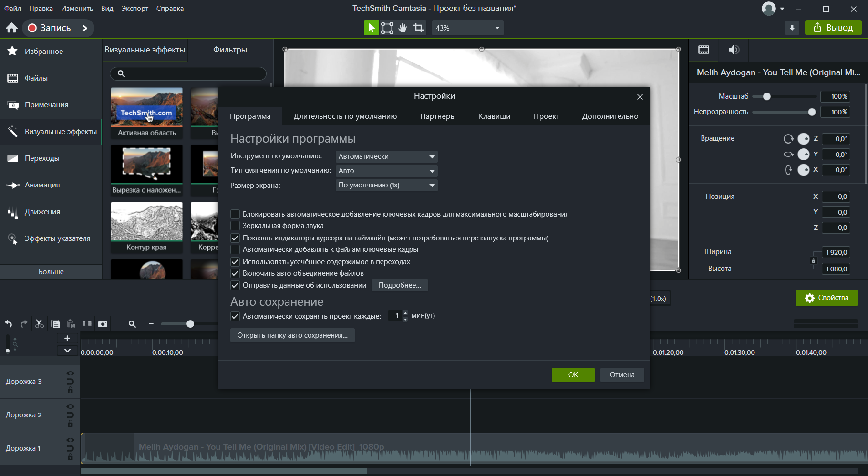Cut selection with the scissors icon
The image size is (868, 476).
(40, 324)
